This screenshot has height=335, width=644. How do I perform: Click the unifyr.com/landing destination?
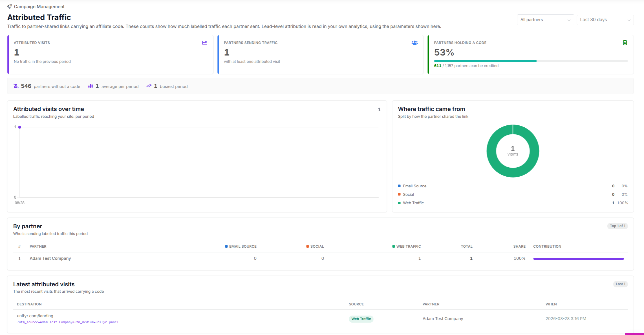[35, 316]
